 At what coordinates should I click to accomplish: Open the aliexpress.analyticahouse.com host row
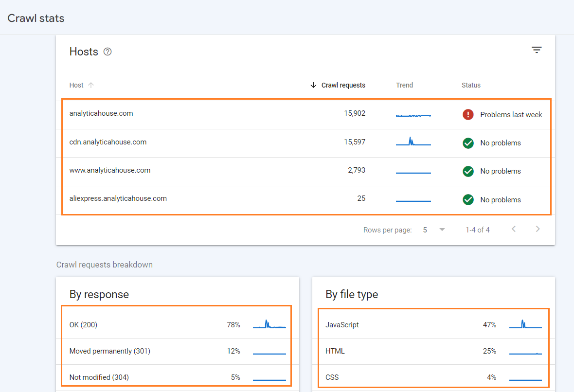coord(305,200)
